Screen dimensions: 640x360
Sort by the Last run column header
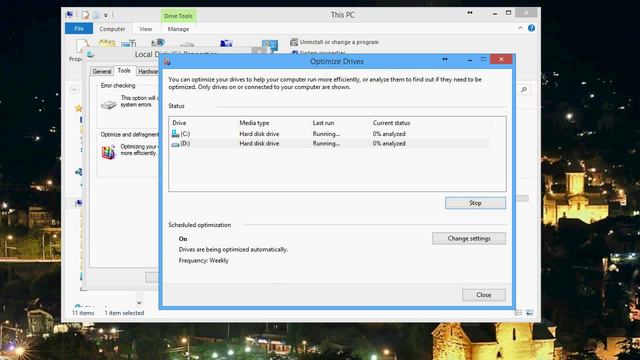point(323,123)
